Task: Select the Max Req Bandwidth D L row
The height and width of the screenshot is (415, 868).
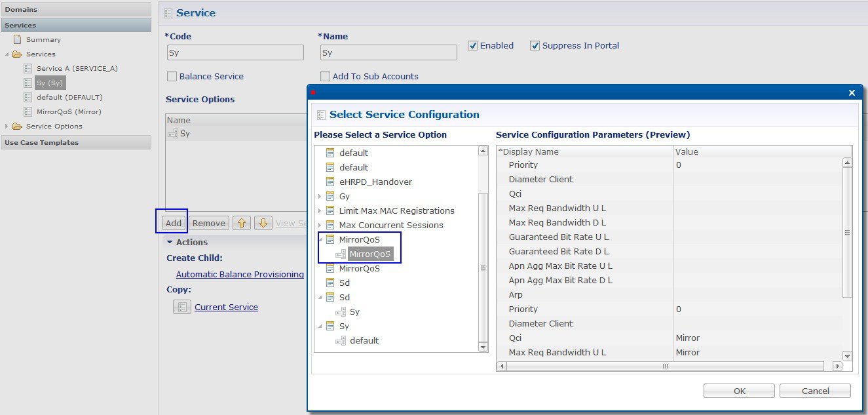Action: 670,222
